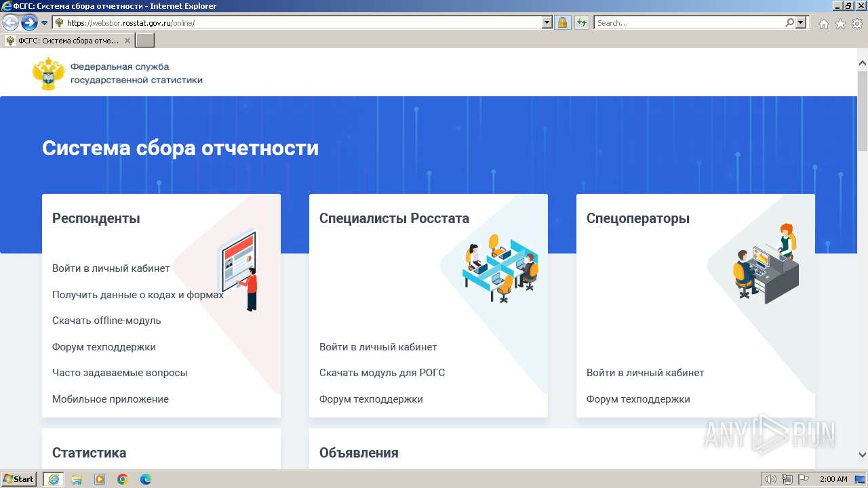Click the Home icon in IE
This screenshot has width=868, height=488.
(823, 24)
